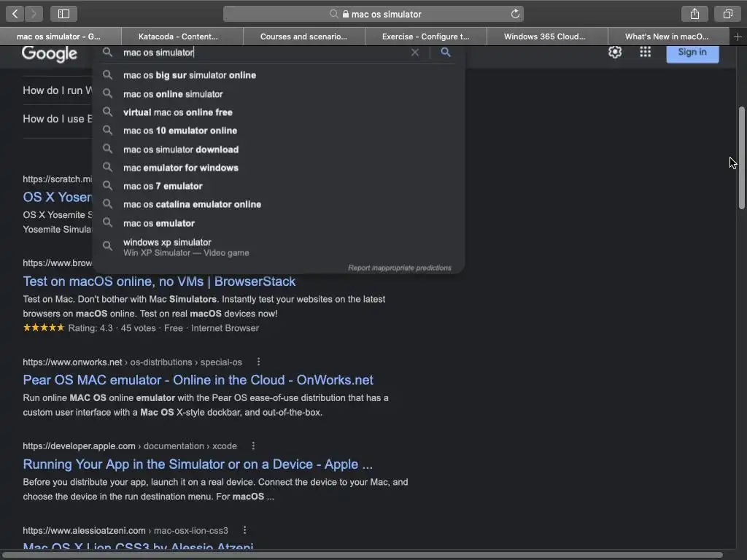Click the 'Rating: 4.3 · 45 votes' text
Screen dimensions: 747x560
click(112, 328)
